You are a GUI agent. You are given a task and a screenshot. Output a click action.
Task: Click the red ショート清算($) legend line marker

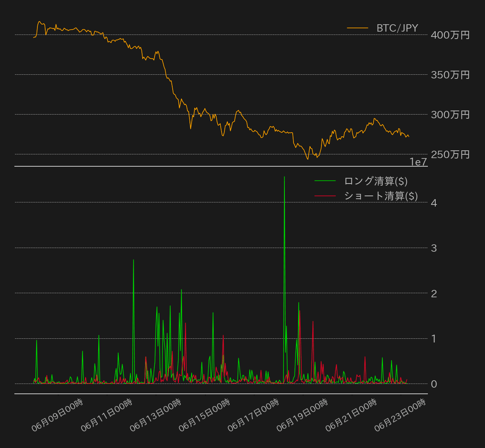click(x=325, y=196)
